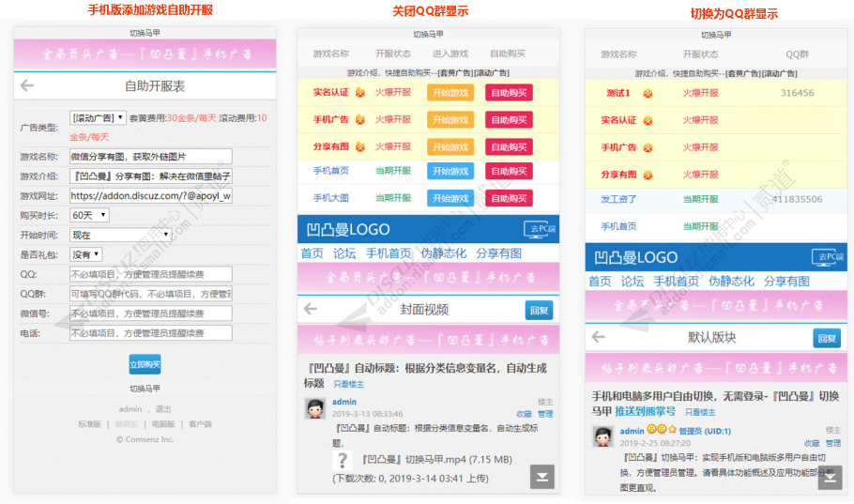The image size is (854, 504).
Task: Click admin avatar in right phone post
Action: coord(602,435)
